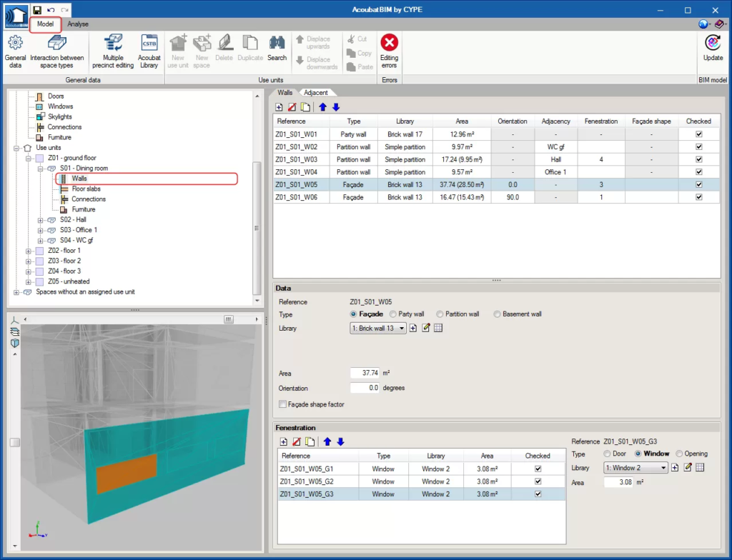This screenshot has height=560, width=732.
Task: Switch to the Analyse tab
Action: point(77,24)
